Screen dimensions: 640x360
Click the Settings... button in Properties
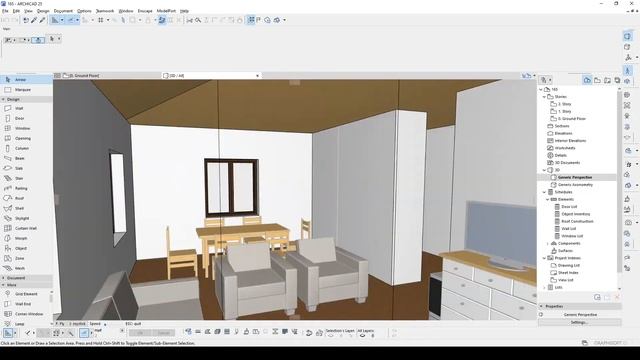[x=579, y=322]
